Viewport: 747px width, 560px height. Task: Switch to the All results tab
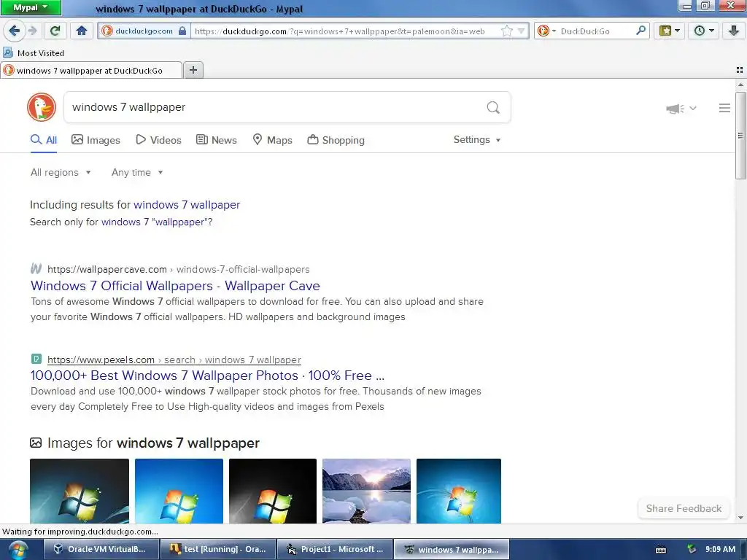[44, 140]
